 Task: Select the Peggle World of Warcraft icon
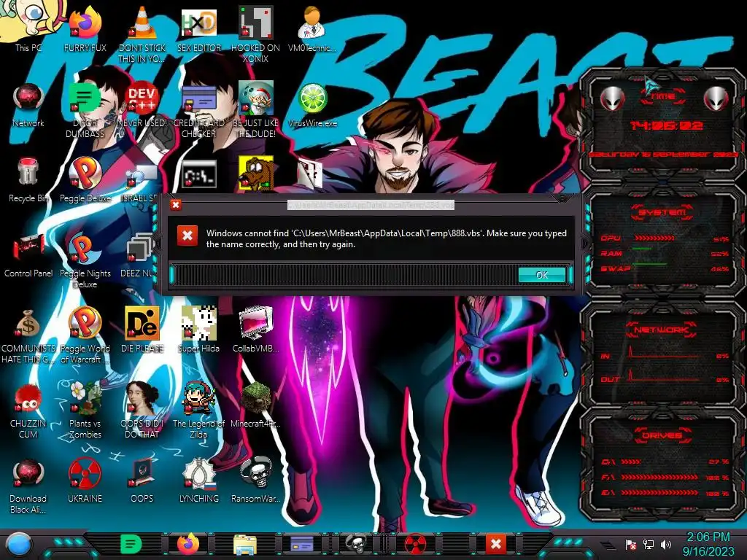tap(85, 336)
